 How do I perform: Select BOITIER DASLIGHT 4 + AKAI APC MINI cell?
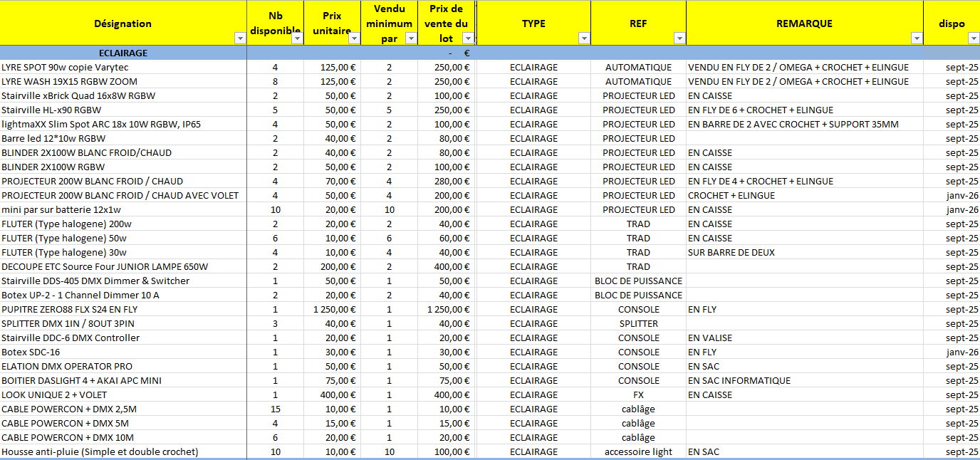click(123, 380)
